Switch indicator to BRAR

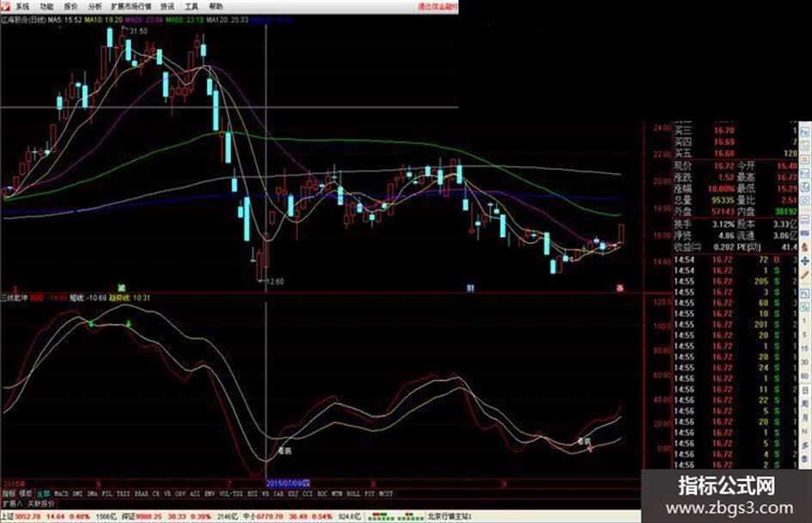[x=141, y=494]
